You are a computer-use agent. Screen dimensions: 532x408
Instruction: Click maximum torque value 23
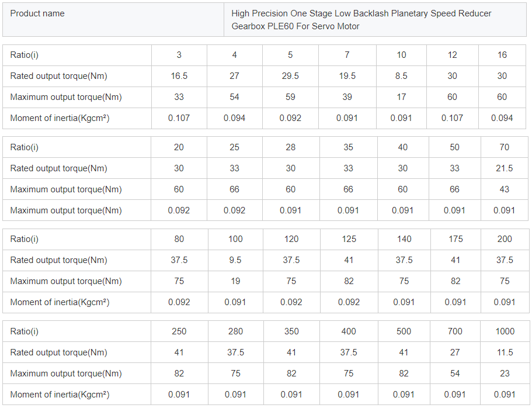point(505,374)
